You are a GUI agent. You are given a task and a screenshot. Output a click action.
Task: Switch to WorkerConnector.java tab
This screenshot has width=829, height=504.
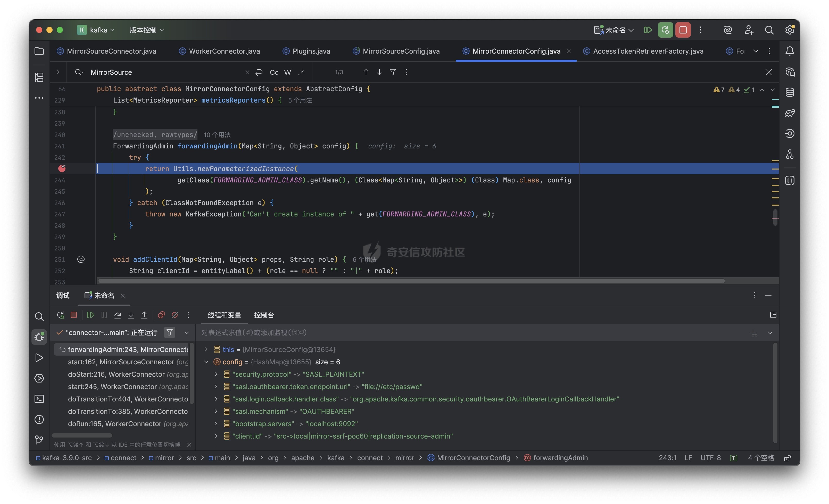(x=219, y=51)
